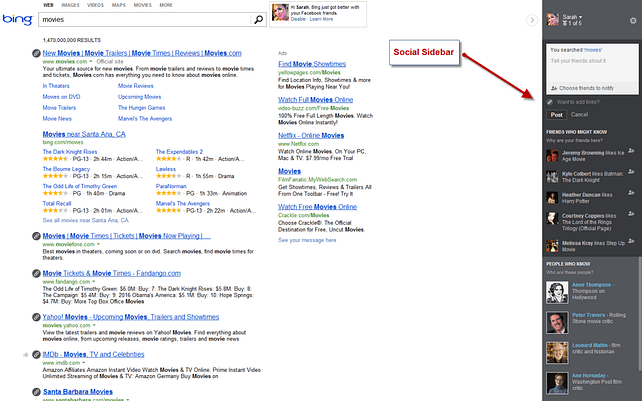Click the link icon beside IMDb result

click(x=36, y=354)
